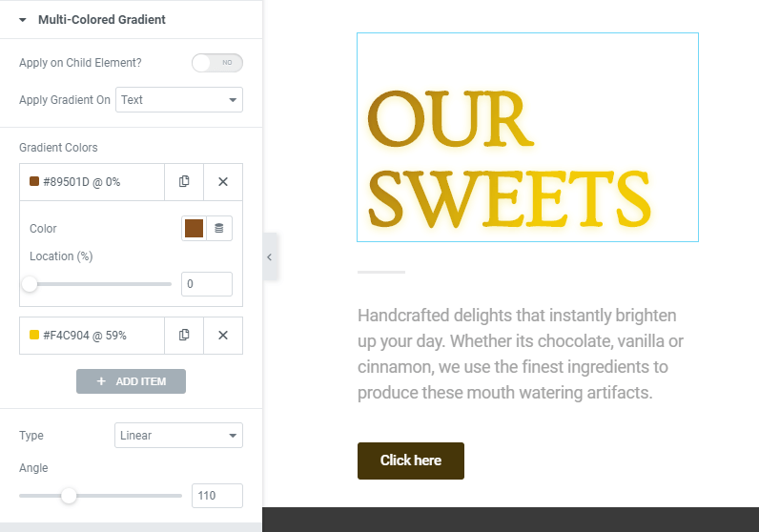Duplicate the #89501D gradient color item
Screen dimensions: 759x532
pos(184,181)
